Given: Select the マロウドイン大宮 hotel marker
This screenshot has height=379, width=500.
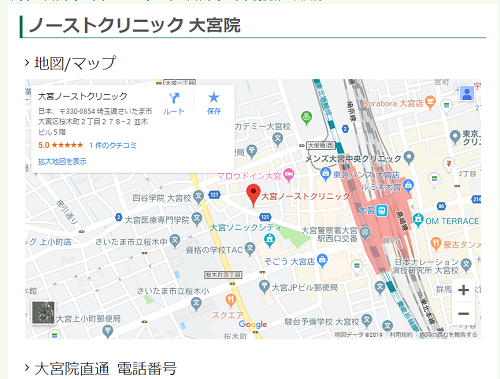Looking at the screenshot, I should 289,175.
